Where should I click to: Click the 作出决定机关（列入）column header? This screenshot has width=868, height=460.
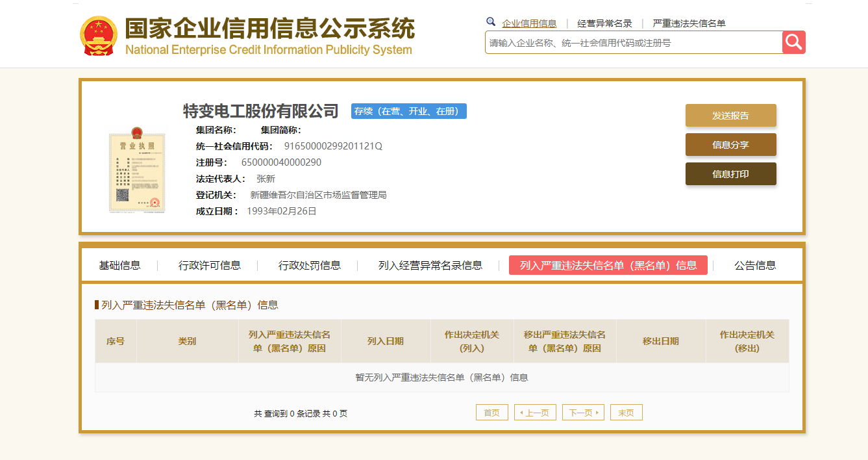click(x=472, y=341)
